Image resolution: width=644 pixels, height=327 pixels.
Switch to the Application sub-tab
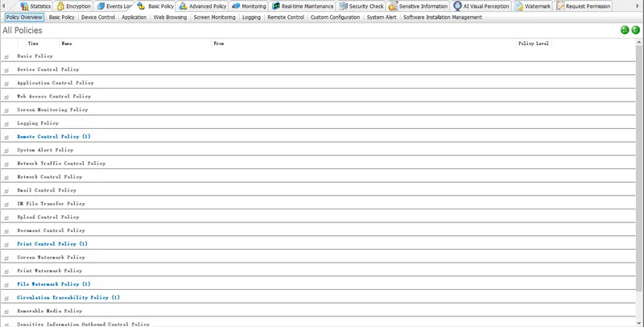click(134, 17)
